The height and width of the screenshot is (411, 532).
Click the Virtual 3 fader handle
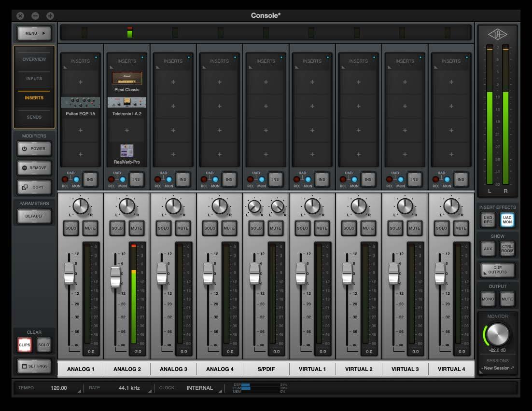[x=393, y=274]
